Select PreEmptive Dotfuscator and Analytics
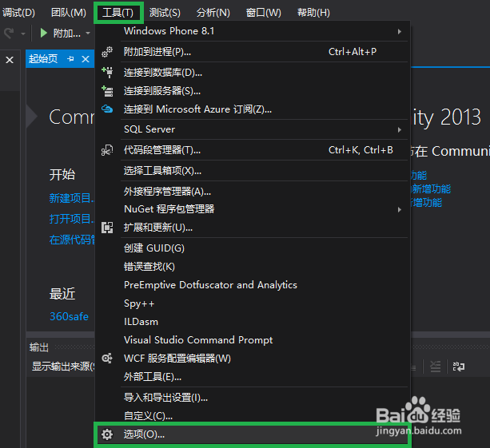This screenshot has height=448, width=490. pos(253,285)
